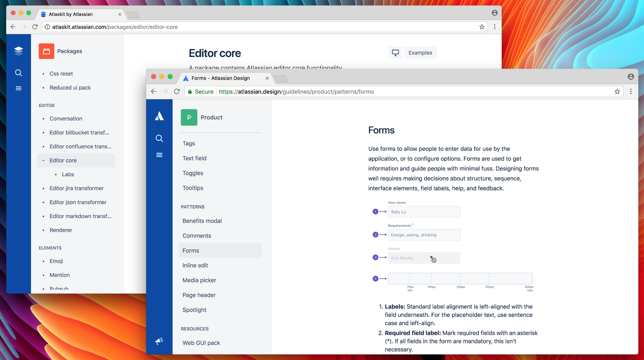644x360 pixels.
Task: Open a new tab in the Forms window
Action: [281, 78]
